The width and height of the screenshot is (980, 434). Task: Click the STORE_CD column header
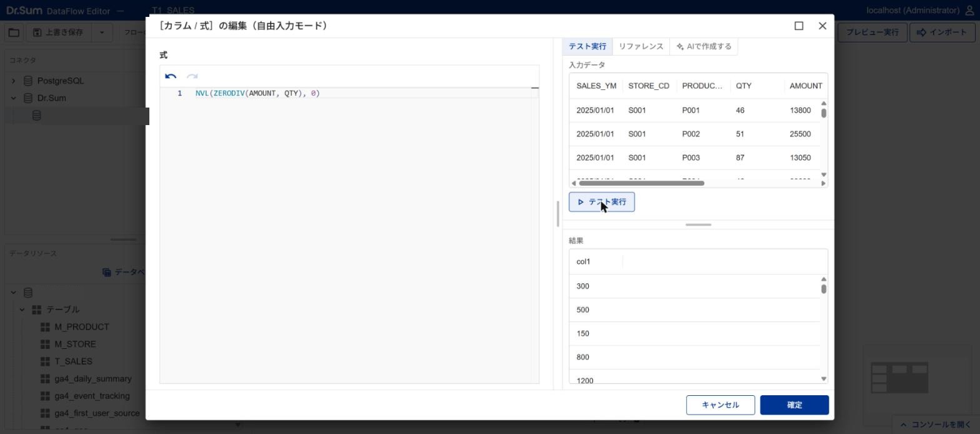coord(649,86)
